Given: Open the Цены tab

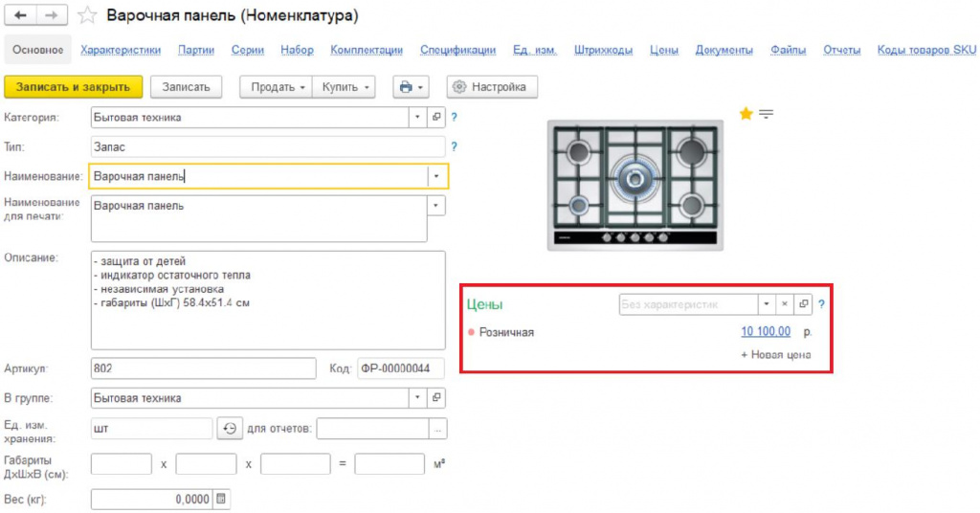Looking at the screenshot, I should [x=664, y=50].
